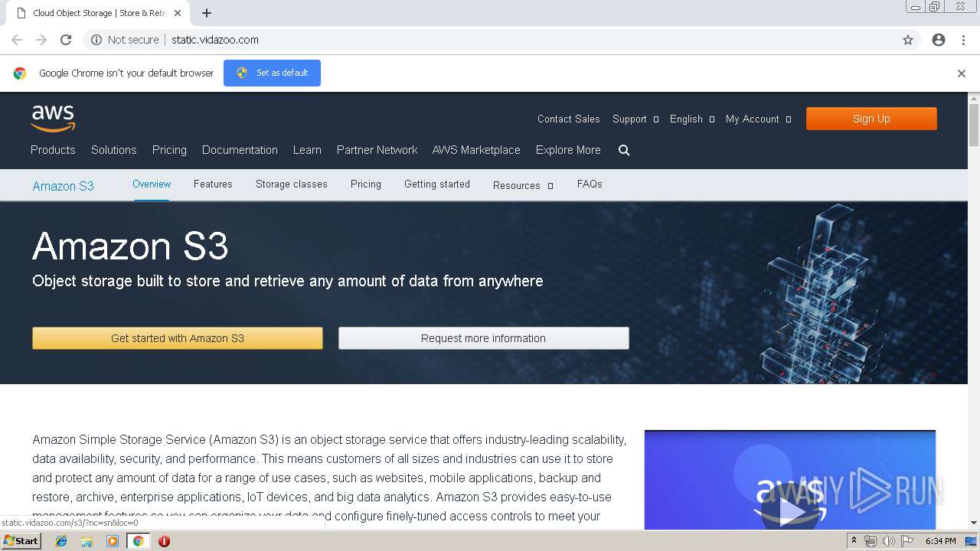
Task: Open Internet Explorer from taskbar
Action: coord(61,541)
